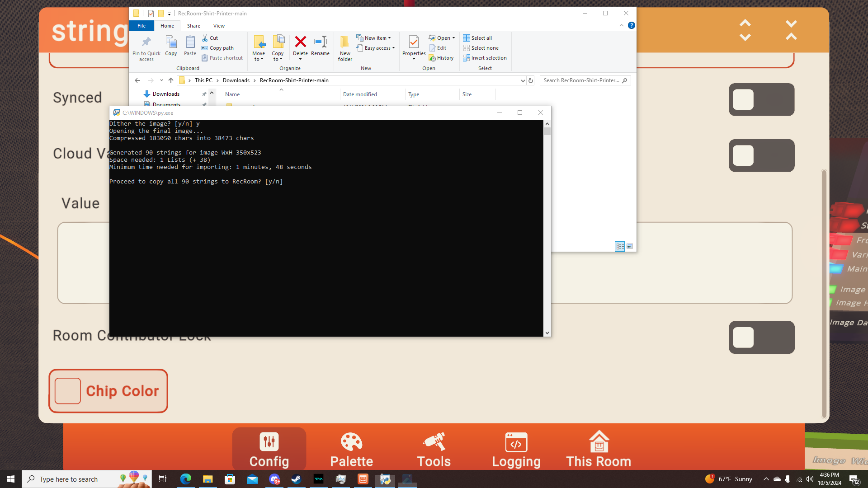Click the Rename icon in the Organize group
868x488 pixels.
[320, 42]
